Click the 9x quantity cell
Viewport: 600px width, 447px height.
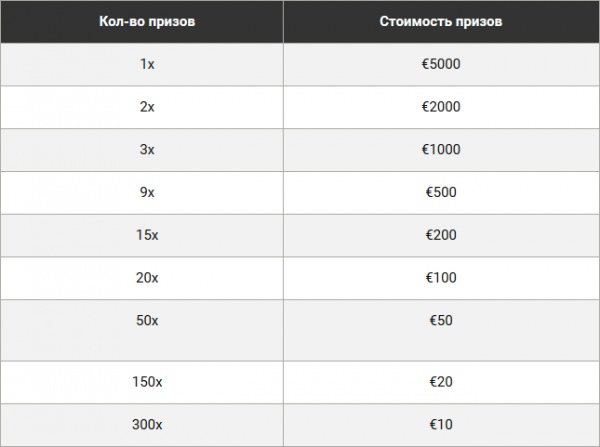(x=142, y=193)
